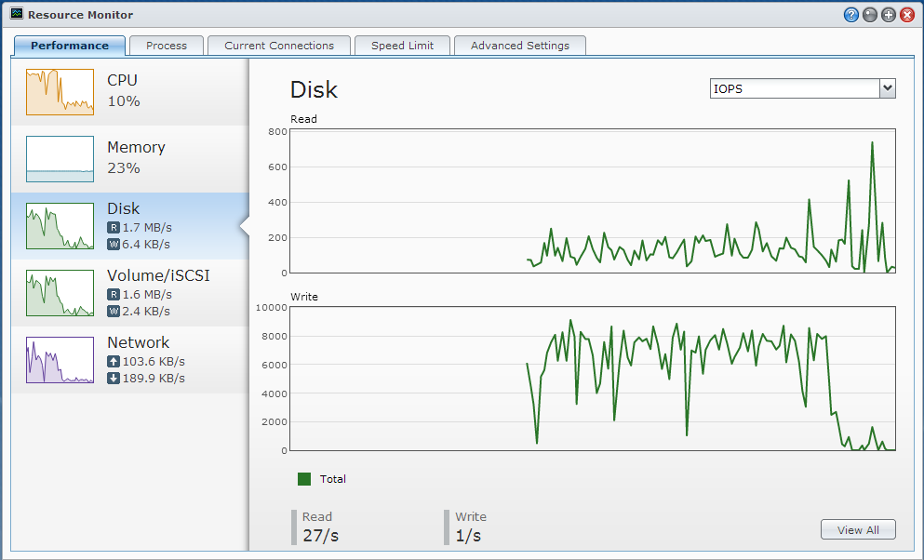Viewport: 924px width, 560px height.
Task: Click the CPU usage graph thumbnail
Action: coord(60,91)
